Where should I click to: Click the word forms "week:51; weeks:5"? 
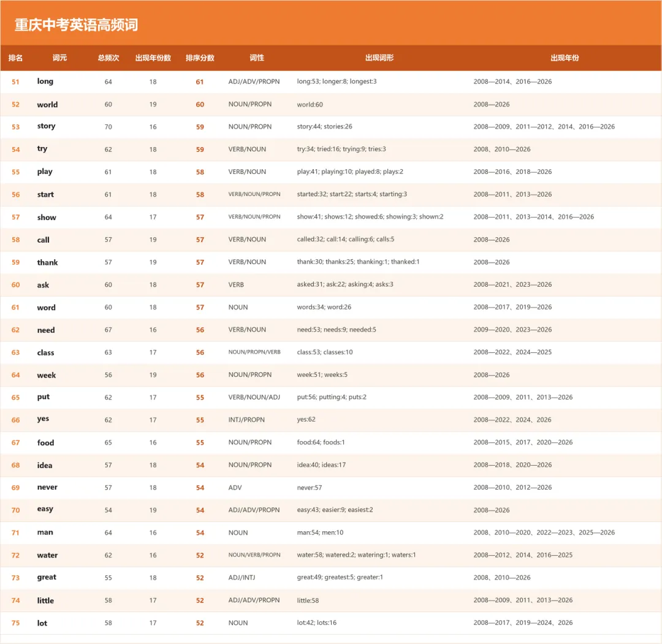[322, 375]
